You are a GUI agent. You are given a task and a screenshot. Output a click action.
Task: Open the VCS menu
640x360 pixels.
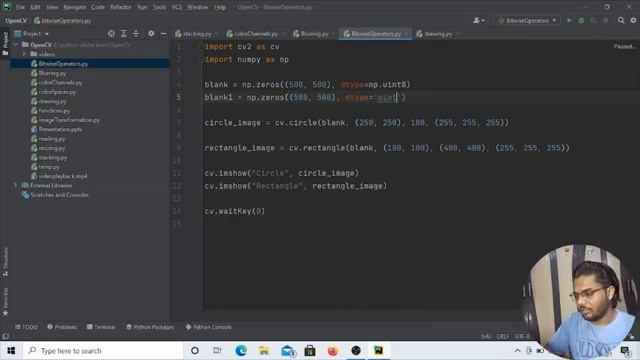click(177, 7)
